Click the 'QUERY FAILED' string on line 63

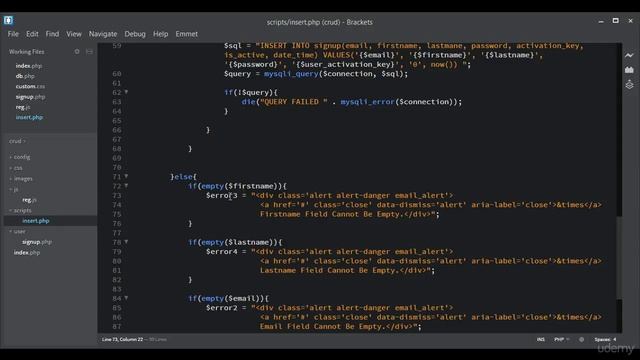click(294, 102)
